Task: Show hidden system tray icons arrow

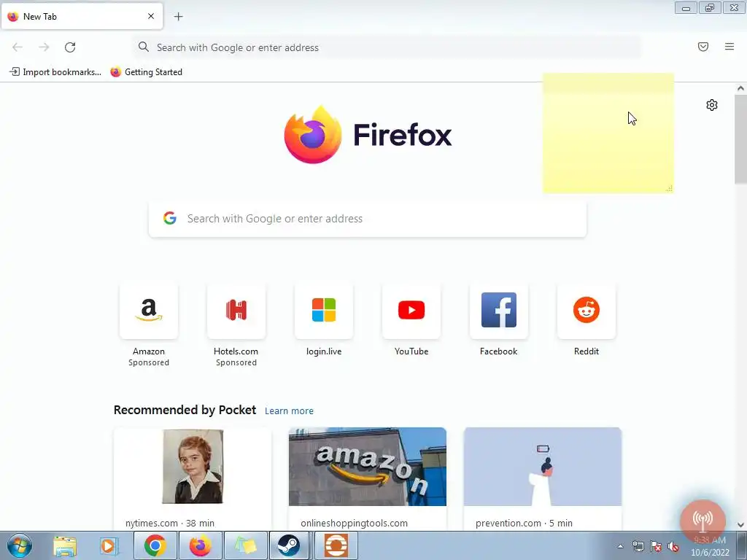Action: [620, 546]
